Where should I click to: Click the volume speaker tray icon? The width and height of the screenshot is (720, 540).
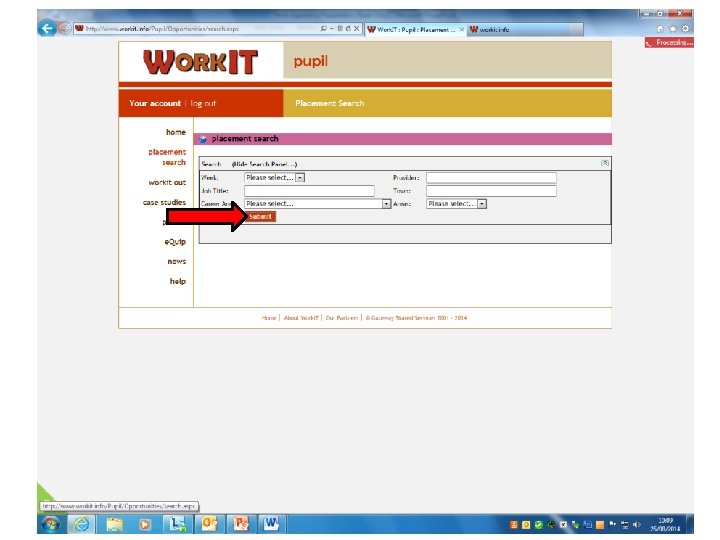tap(637, 524)
